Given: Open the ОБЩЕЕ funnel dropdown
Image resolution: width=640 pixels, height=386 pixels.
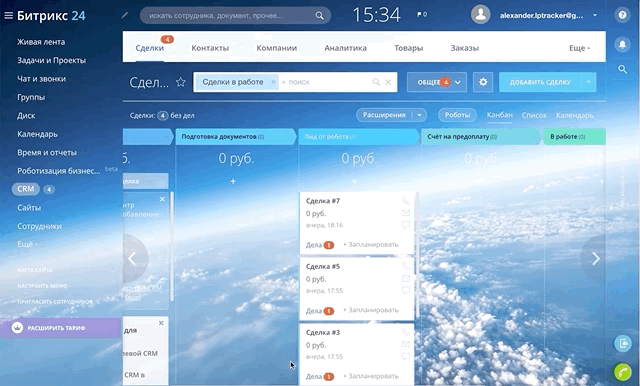Looking at the screenshot, I should click(437, 82).
